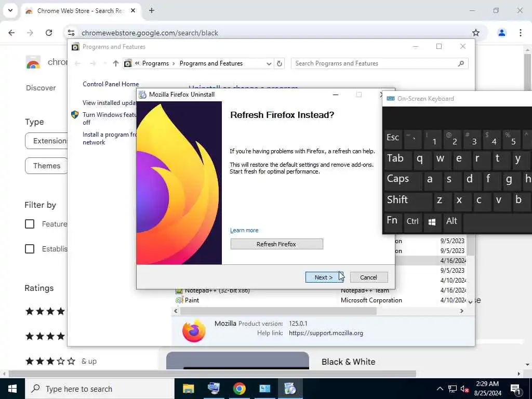Close the Chrome Web Store tab
Image resolution: width=532 pixels, height=399 pixels.
(x=133, y=10)
